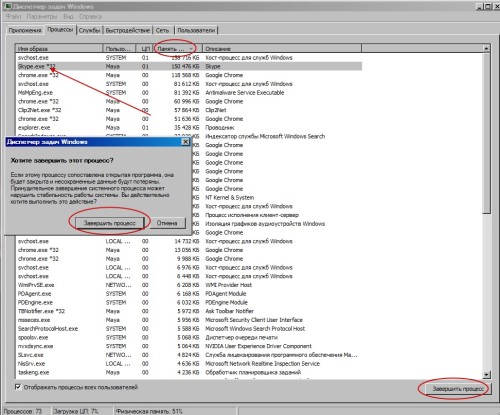Open the Вид menu

68,16
